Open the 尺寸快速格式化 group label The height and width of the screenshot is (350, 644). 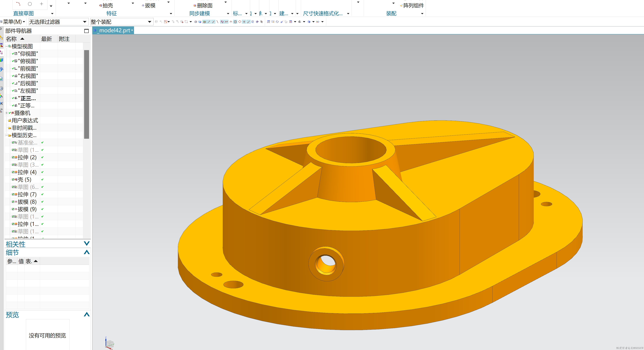coord(323,13)
